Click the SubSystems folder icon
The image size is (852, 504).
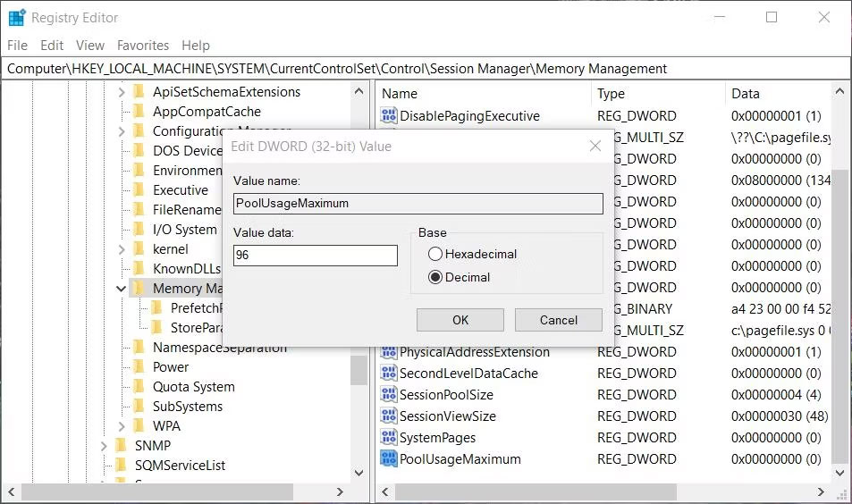[x=139, y=407]
